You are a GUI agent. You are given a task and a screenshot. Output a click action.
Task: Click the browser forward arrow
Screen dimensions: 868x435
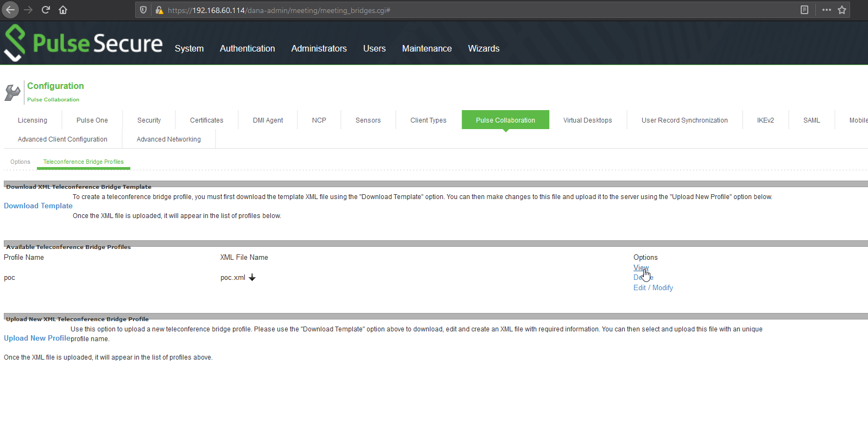28,10
